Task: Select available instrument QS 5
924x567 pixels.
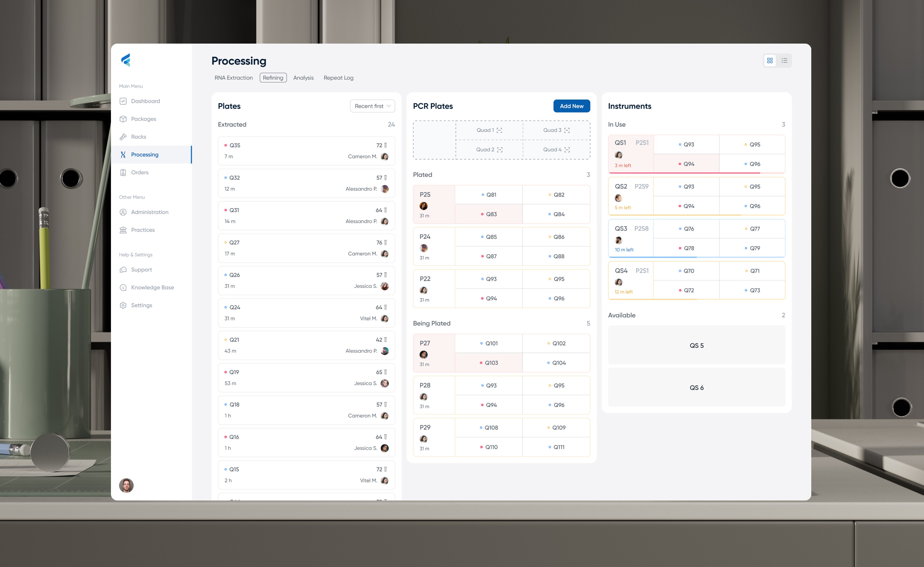Action: click(x=696, y=345)
